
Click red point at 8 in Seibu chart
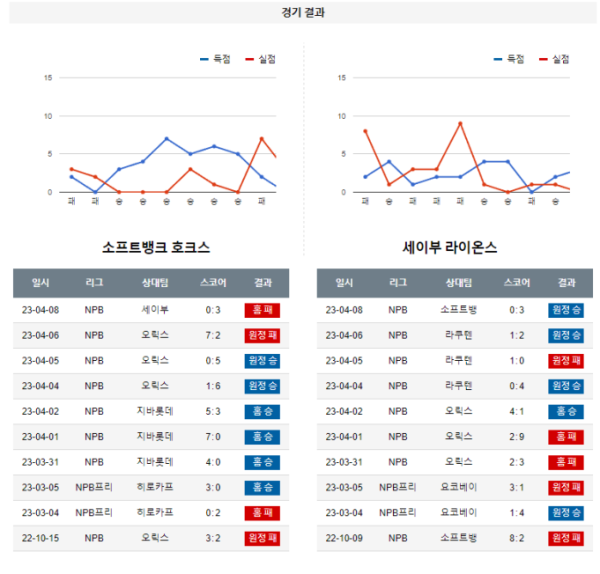point(365,131)
